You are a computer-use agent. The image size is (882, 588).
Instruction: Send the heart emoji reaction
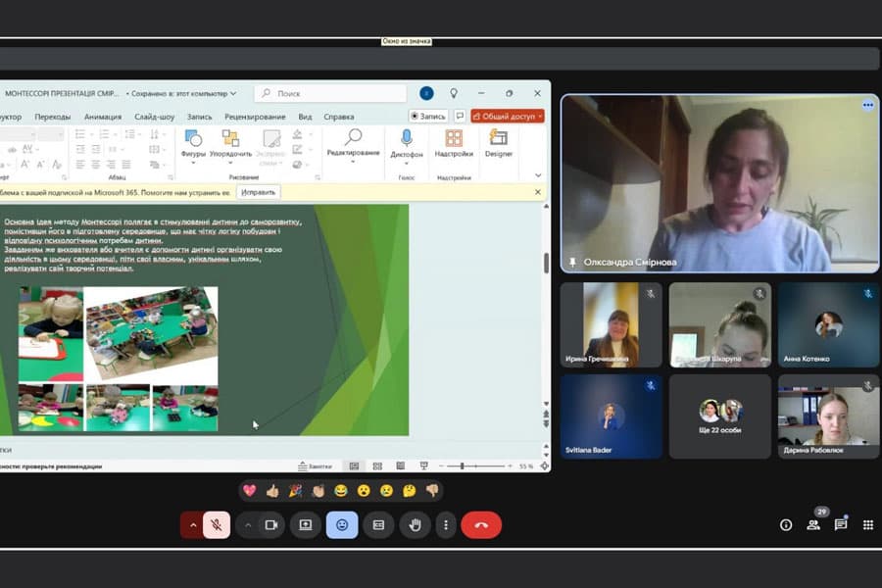click(249, 490)
